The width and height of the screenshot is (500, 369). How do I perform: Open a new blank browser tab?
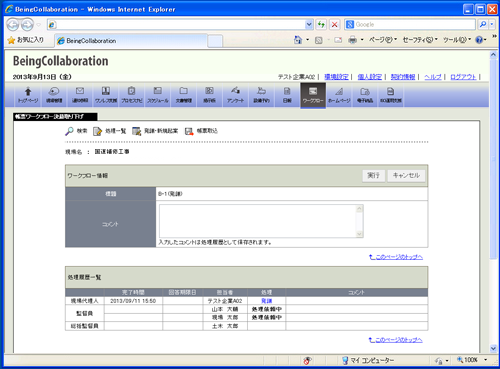pyautogui.click(x=215, y=41)
